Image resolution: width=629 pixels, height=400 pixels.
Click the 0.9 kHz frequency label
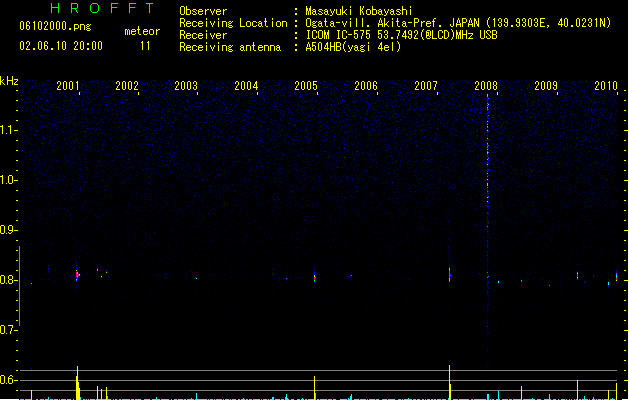coord(8,230)
